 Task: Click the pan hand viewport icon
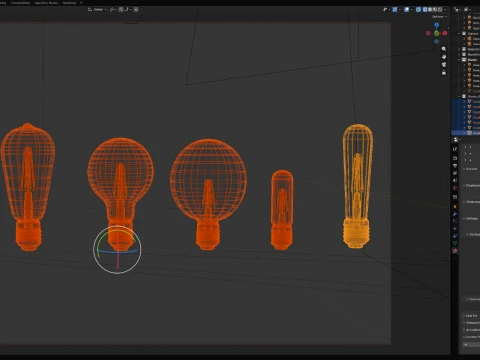444,57
